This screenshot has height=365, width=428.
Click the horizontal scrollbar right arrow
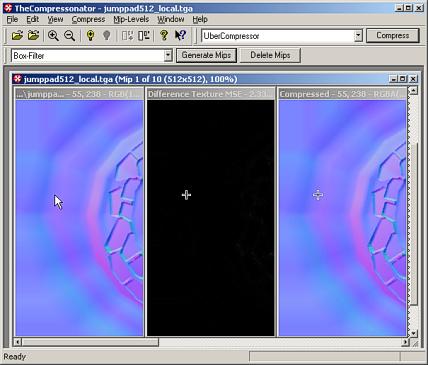[405, 342]
